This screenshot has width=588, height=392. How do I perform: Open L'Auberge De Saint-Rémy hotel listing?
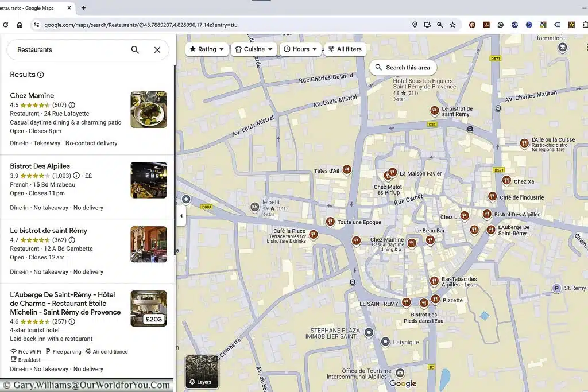click(87, 331)
